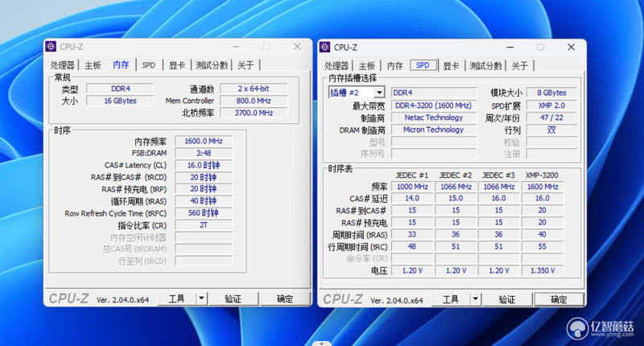
Task: Open 测试分数 tab in right CPU-Z window
Action: pyautogui.click(x=485, y=66)
